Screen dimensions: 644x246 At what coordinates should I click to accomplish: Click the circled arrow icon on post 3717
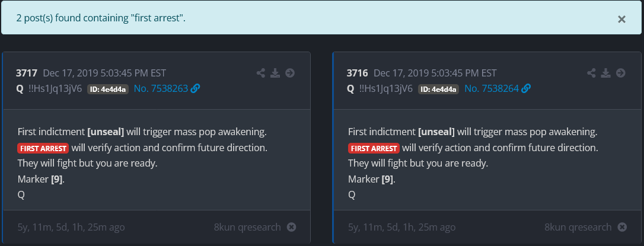click(290, 74)
